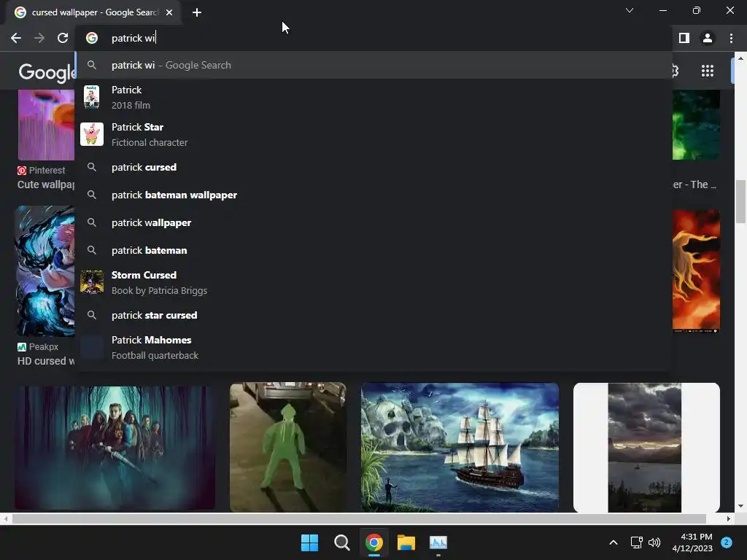The height and width of the screenshot is (560, 747).
Task: Open the fiery orange artwork image
Action: [x=696, y=271]
